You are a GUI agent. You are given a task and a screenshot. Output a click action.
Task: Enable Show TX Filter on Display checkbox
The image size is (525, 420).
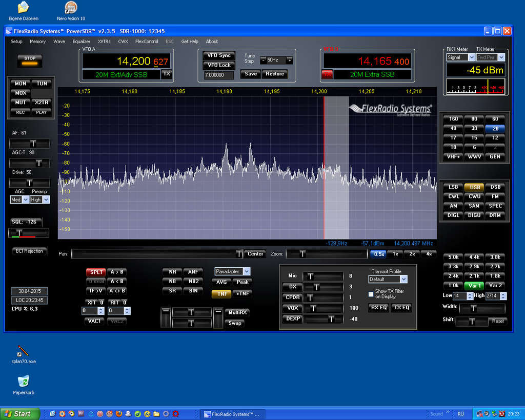click(371, 294)
